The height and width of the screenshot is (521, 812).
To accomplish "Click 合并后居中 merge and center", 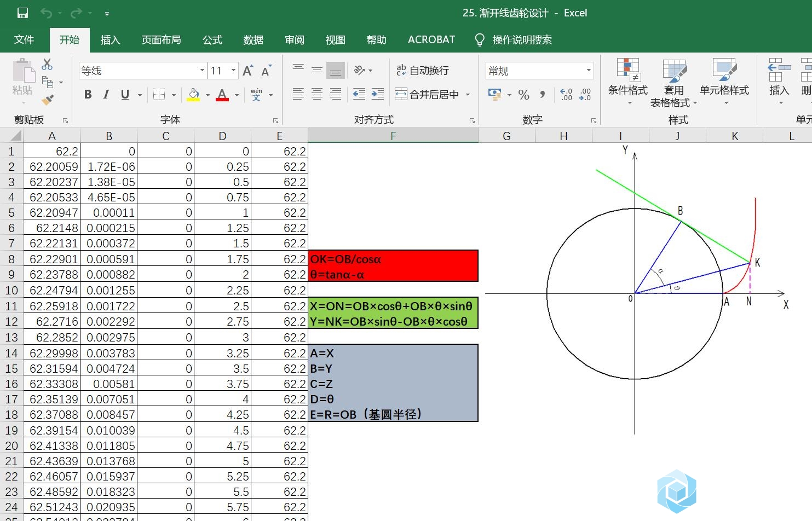I will (x=427, y=94).
